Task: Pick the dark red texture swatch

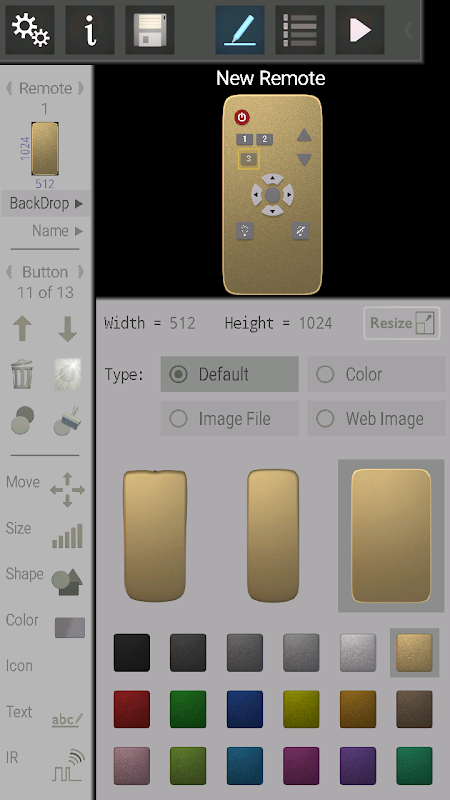Action: pyautogui.click(x=132, y=709)
